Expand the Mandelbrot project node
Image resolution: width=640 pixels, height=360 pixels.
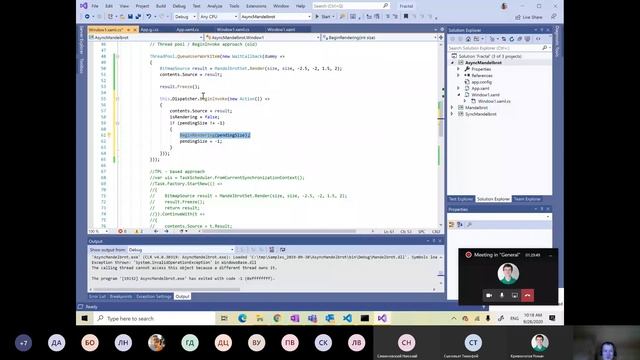pyautogui.click(x=452, y=107)
